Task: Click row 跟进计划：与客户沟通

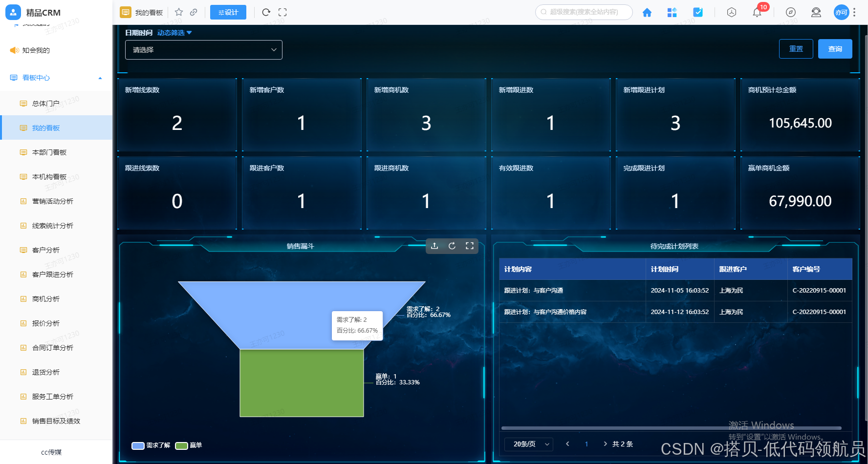Action: pyautogui.click(x=675, y=291)
